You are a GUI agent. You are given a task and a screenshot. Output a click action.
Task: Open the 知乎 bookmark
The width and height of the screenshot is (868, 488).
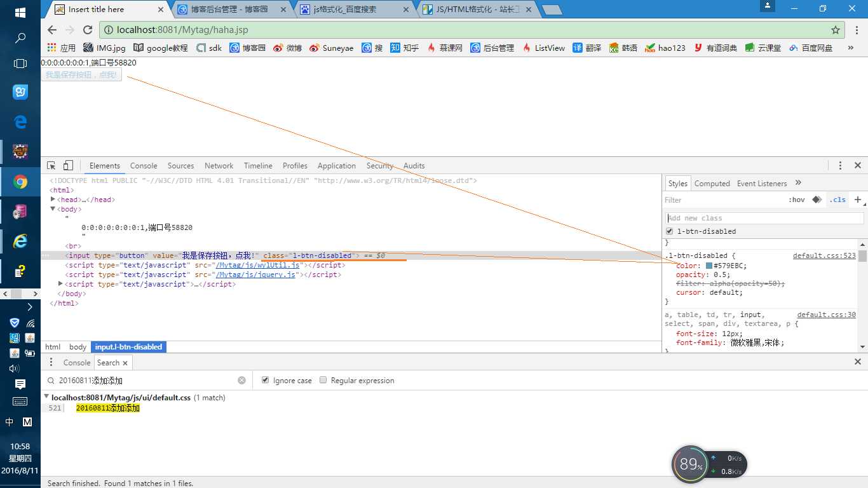(404, 48)
